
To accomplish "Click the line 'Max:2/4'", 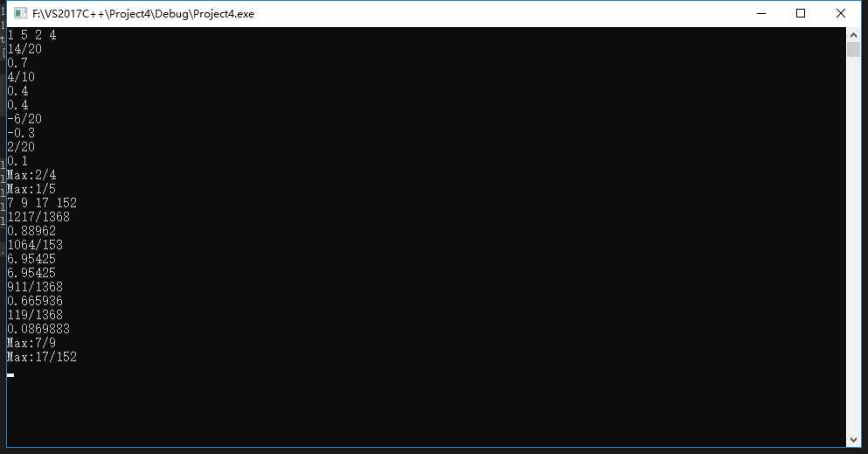I will (x=31, y=175).
